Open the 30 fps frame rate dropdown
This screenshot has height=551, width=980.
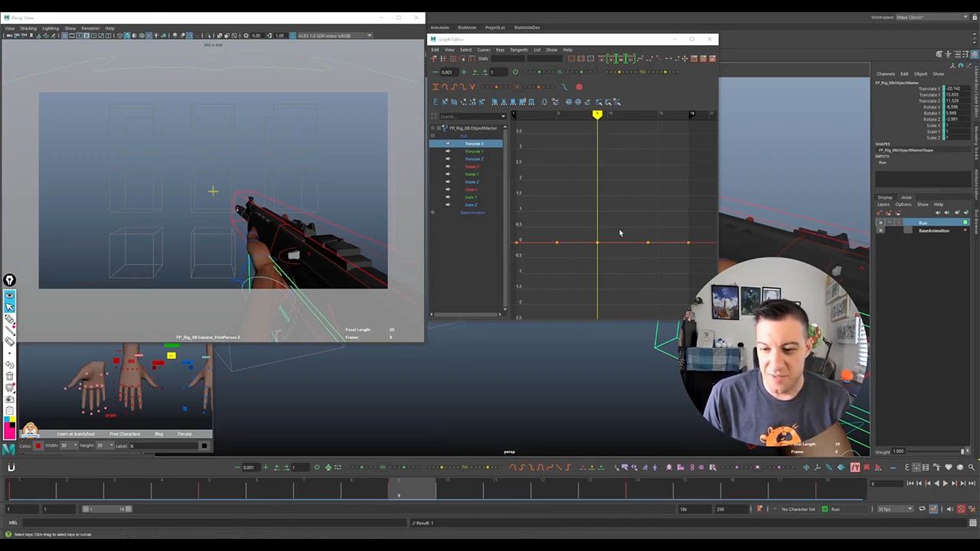(895, 509)
